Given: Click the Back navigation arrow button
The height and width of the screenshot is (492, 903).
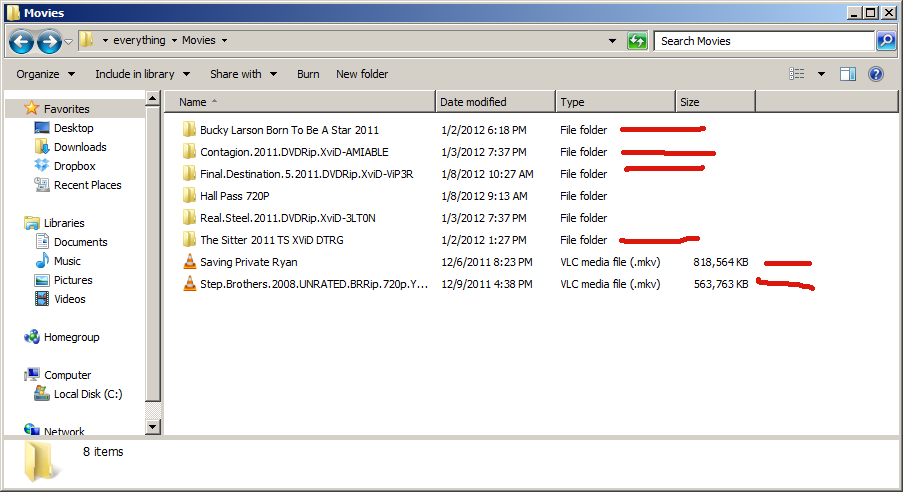Looking at the screenshot, I should click(x=22, y=41).
